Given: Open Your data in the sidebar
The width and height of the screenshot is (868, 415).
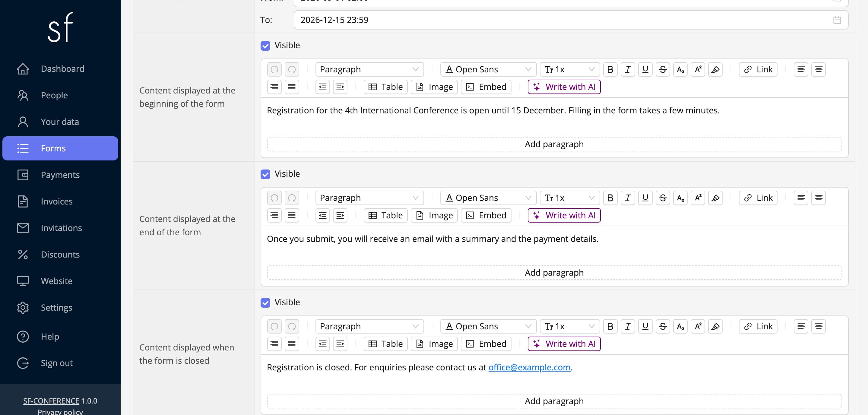Looking at the screenshot, I should (x=60, y=122).
